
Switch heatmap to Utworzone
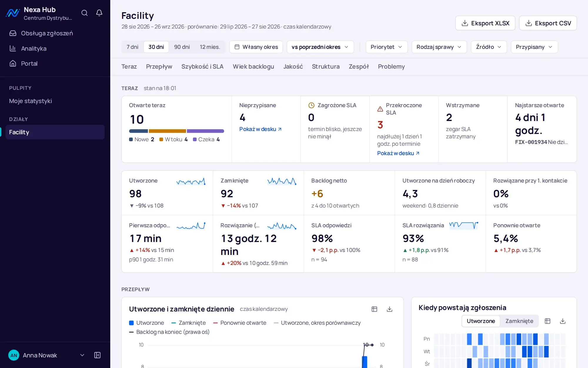pyautogui.click(x=481, y=321)
